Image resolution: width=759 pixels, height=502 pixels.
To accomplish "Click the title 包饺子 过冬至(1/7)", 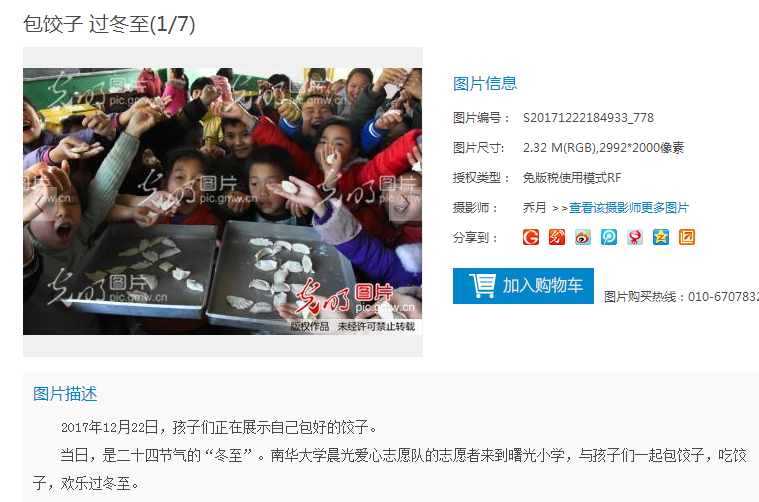I will [109, 24].
